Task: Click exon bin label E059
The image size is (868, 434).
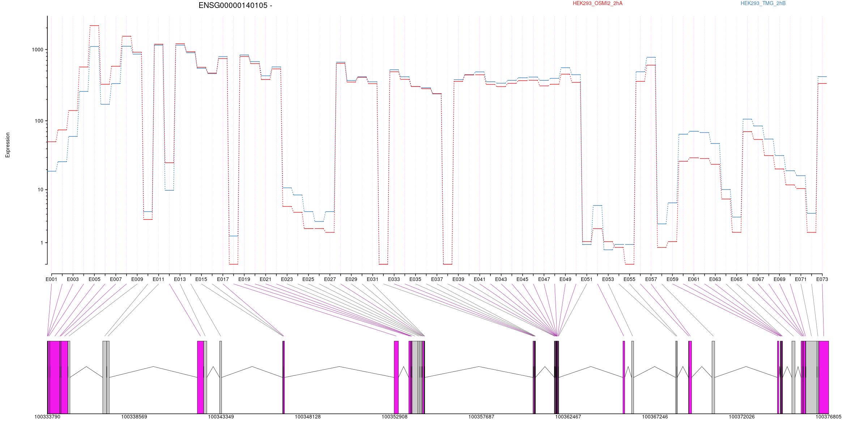Action: point(672,279)
